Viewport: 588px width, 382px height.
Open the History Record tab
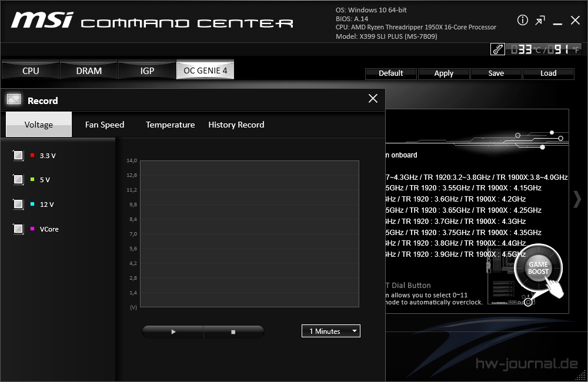pos(236,125)
